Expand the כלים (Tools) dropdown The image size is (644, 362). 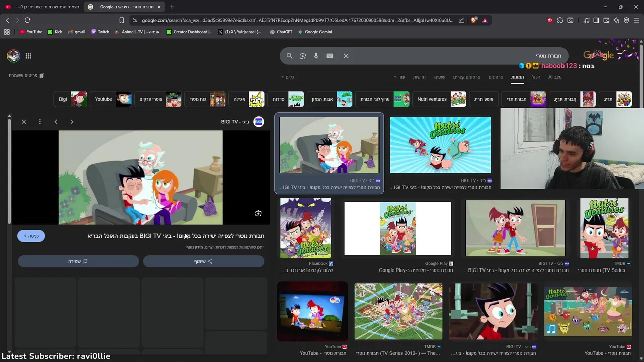pyautogui.click(x=288, y=77)
